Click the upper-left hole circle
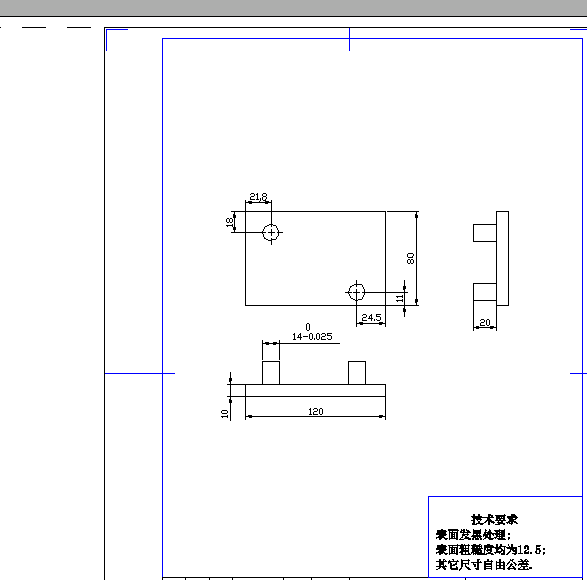The width and height of the screenshot is (587, 580). (x=271, y=233)
